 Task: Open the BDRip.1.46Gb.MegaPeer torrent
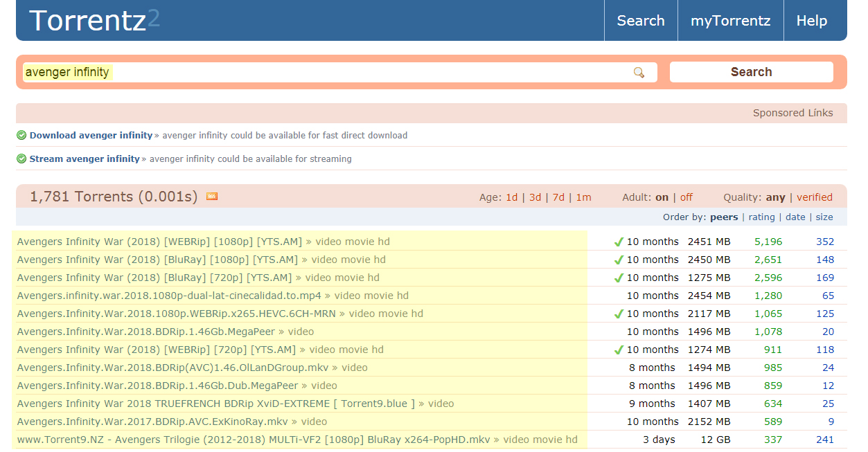point(145,332)
